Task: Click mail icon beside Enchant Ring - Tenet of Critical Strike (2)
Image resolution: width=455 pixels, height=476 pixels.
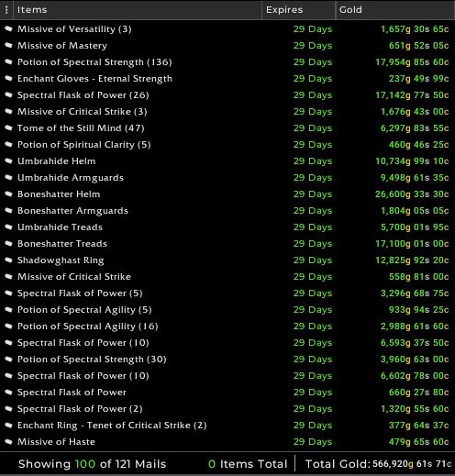Action: [8, 425]
